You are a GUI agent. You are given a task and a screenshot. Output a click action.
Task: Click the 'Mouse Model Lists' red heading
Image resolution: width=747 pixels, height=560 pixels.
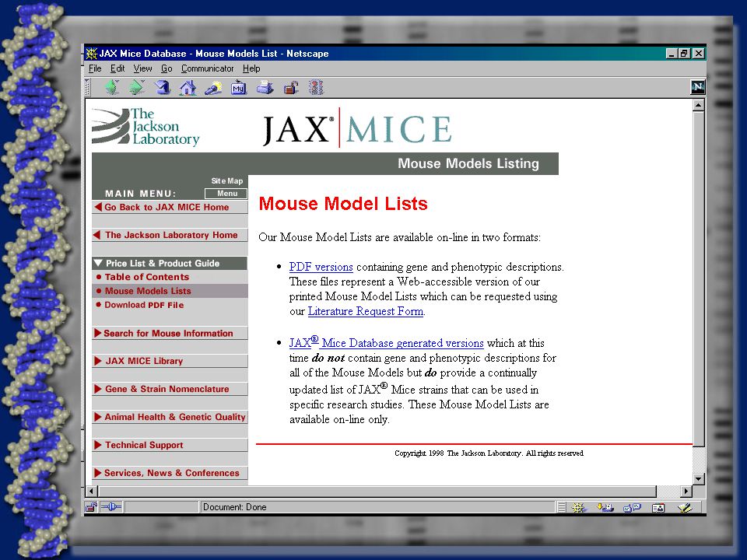343,204
